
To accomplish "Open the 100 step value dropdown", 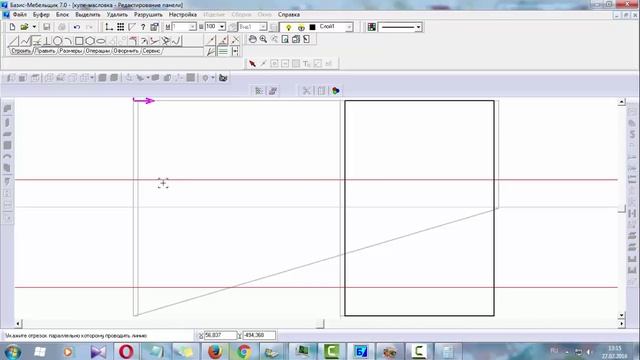I will [x=222, y=27].
